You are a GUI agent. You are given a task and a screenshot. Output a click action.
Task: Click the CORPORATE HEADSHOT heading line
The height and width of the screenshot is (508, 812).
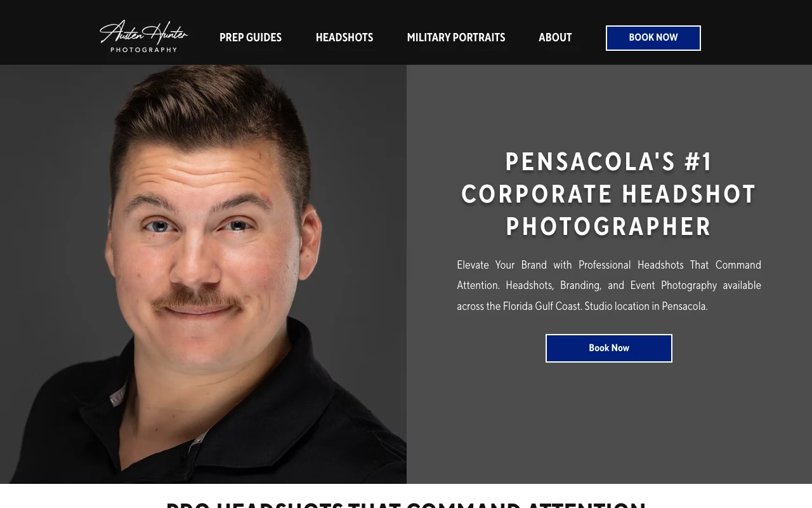click(x=609, y=194)
